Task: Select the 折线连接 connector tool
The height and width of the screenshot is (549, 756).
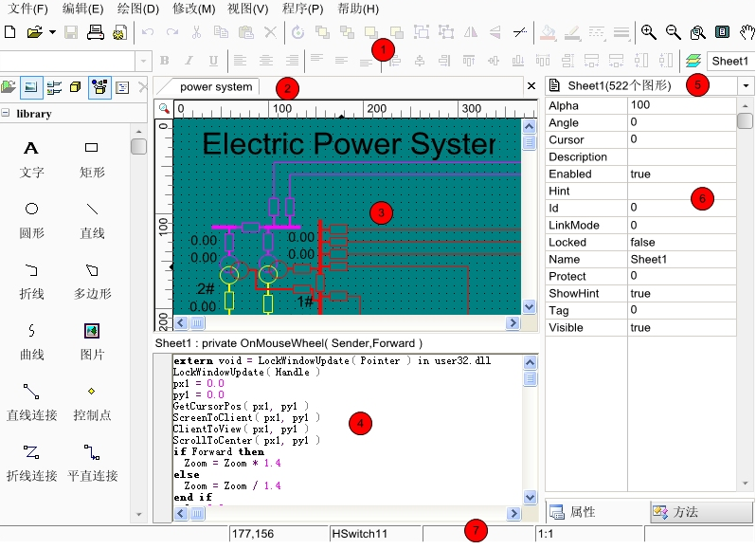Action: point(31,463)
